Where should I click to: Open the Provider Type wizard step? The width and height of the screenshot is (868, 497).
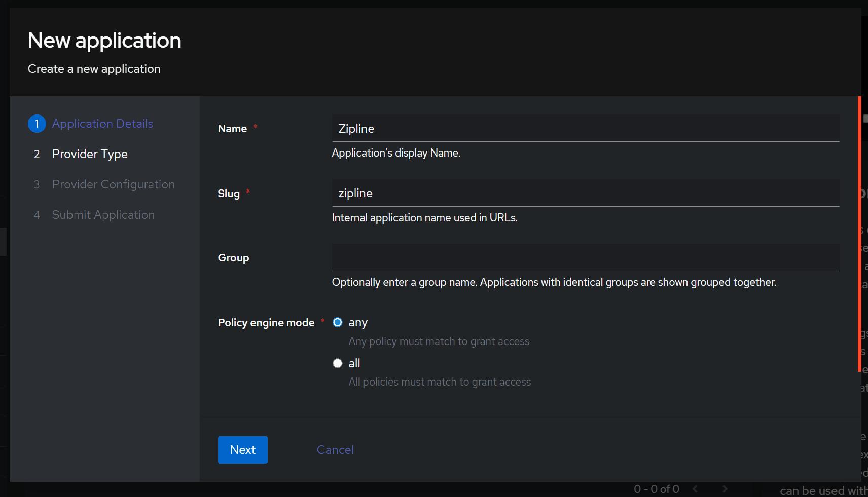(x=90, y=154)
